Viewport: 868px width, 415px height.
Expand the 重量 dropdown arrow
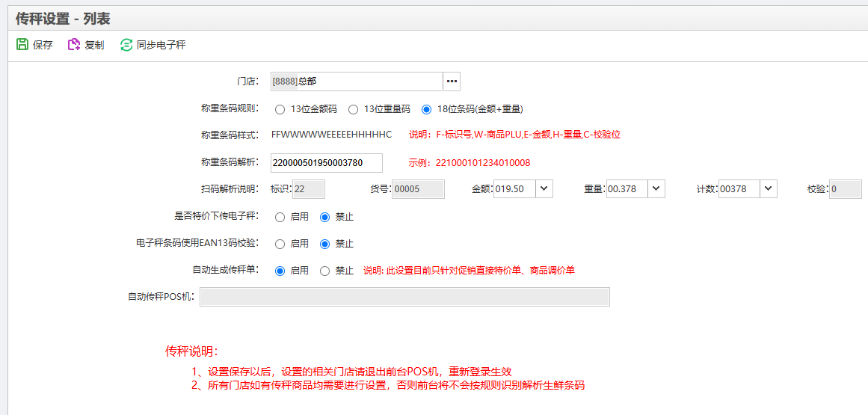(x=656, y=188)
